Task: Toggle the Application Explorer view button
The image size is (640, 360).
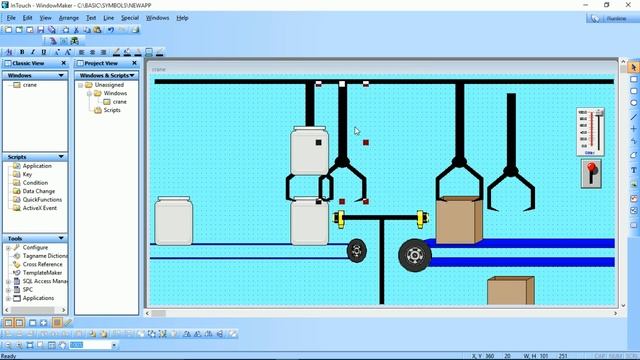Action: tap(8, 323)
